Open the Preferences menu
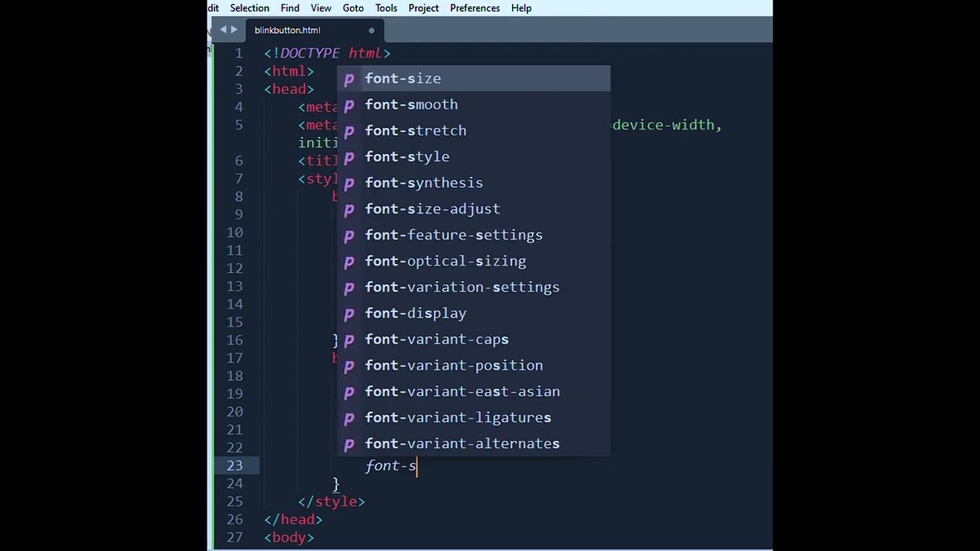Image resolution: width=980 pixels, height=551 pixels. 475,8
